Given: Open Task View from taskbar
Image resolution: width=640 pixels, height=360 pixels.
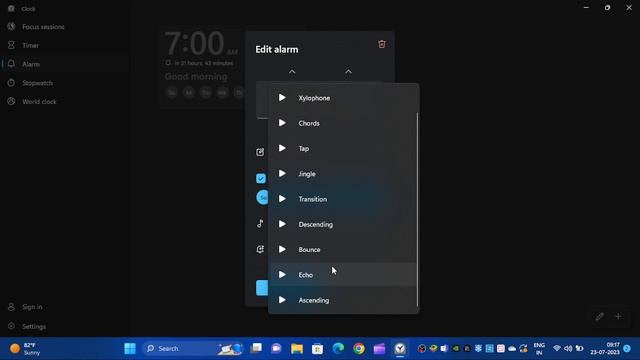Looking at the screenshot, I should (x=256, y=349).
